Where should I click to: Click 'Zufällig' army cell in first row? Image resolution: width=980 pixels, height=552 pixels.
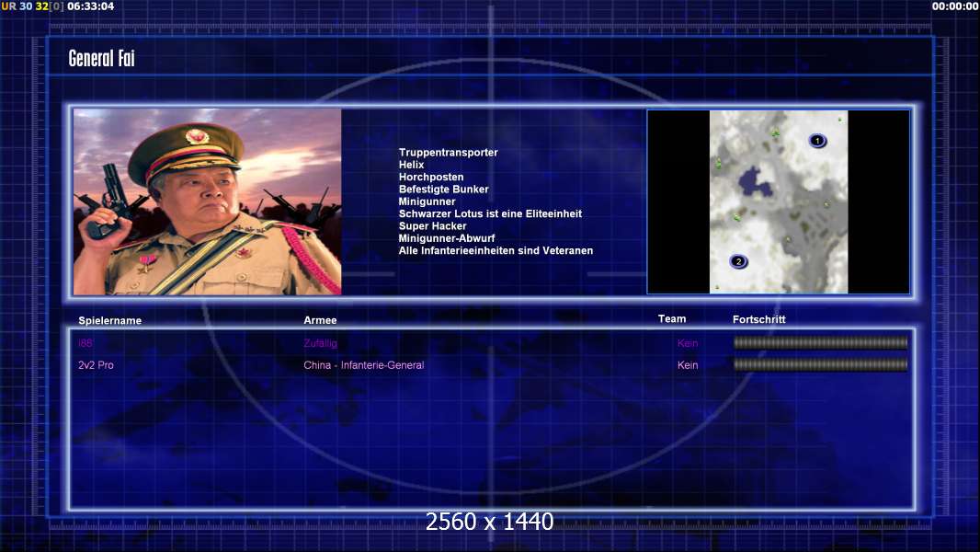coord(320,343)
